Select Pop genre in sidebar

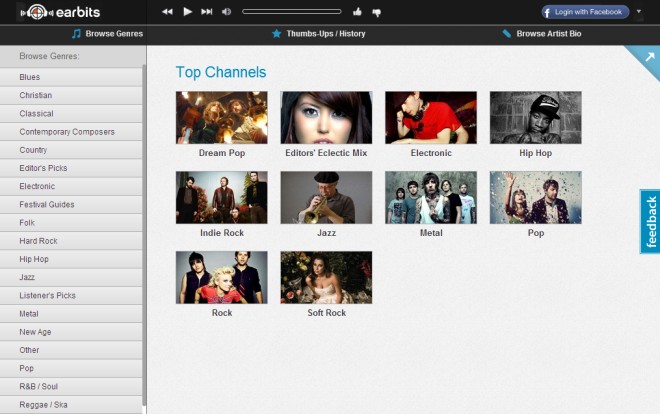coord(71,368)
